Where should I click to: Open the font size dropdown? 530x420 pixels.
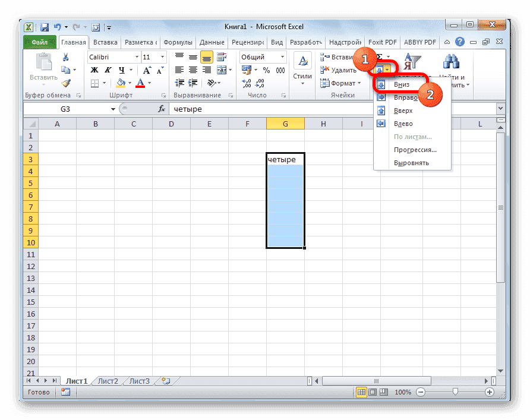pos(162,57)
